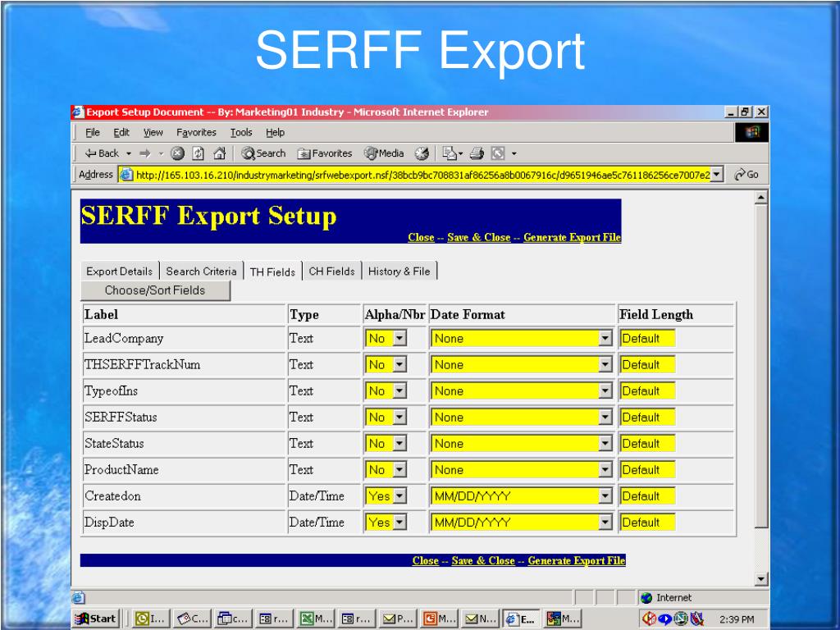Click the top Save & Close link
The width and height of the screenshot is (840, 630).
[x=478, y=237]
